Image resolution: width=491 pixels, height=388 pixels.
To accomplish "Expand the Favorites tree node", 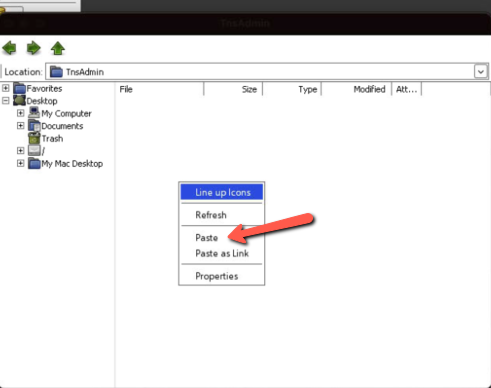I will (x=6, y=88).
